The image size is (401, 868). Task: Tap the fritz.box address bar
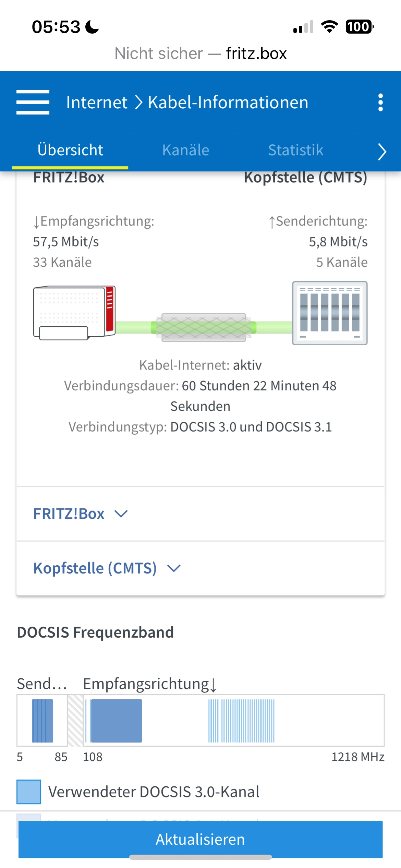click(200, 53)
